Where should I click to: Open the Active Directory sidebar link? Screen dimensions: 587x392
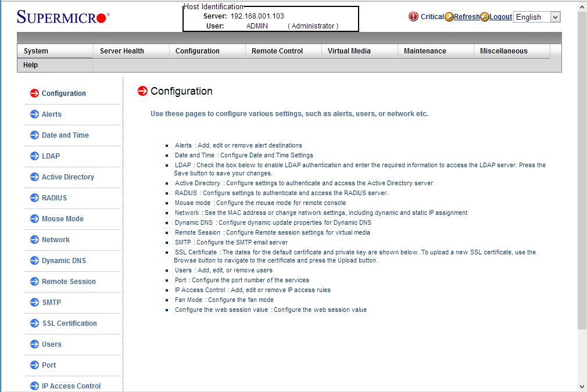pyautogui.click(x=68, y=177)
